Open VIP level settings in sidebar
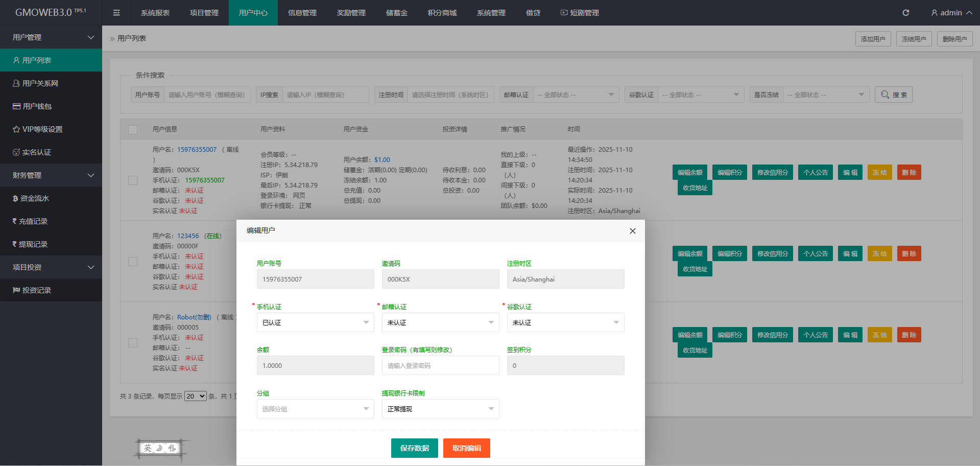Screen dimensions: 980x466 [x=42, y=129]
